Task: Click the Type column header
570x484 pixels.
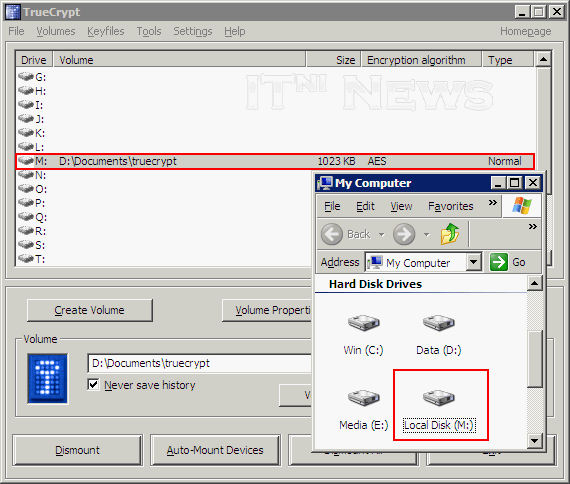Action: (x=508, y=60)
